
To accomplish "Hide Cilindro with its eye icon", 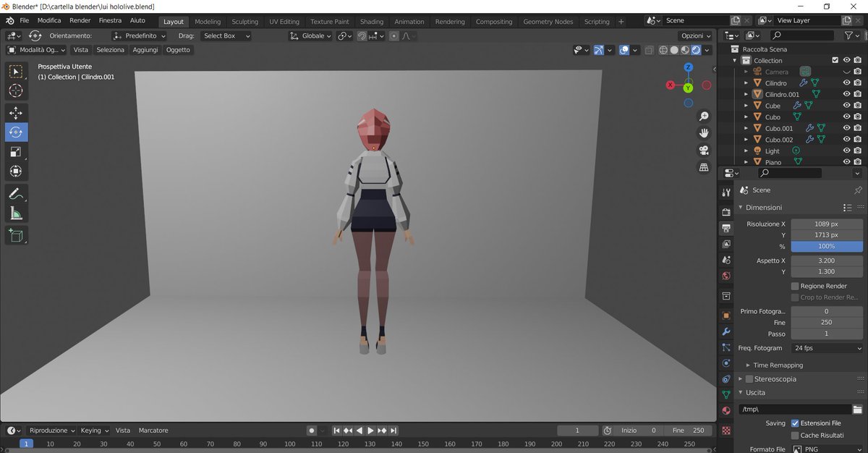I will click(x=846, y=83).
